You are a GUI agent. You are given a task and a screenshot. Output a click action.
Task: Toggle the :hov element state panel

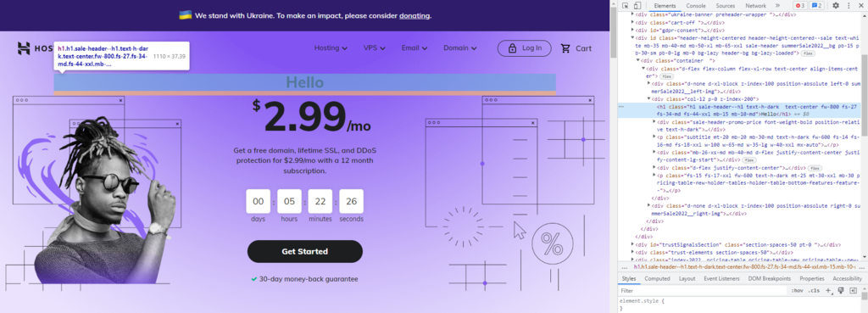797,290
